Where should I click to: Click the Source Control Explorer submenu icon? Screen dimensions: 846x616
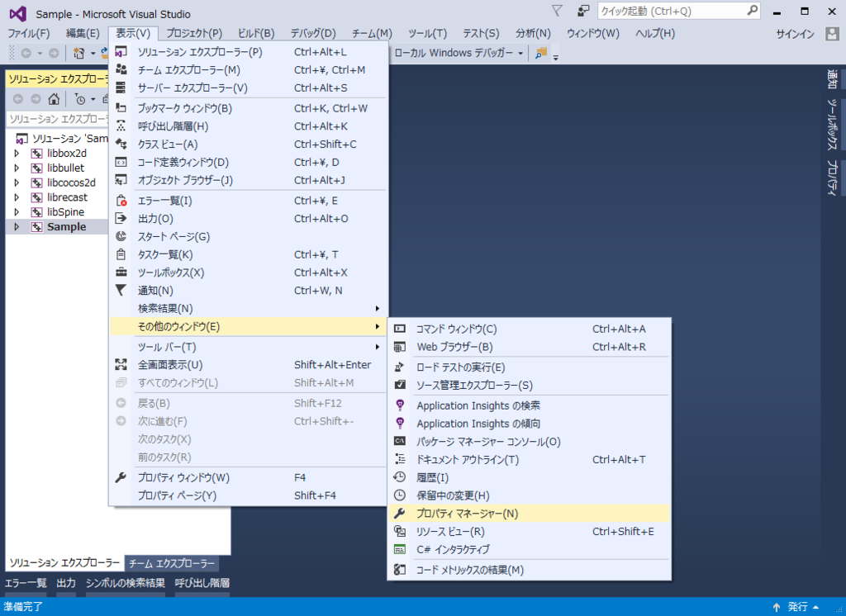click(400, 385)
